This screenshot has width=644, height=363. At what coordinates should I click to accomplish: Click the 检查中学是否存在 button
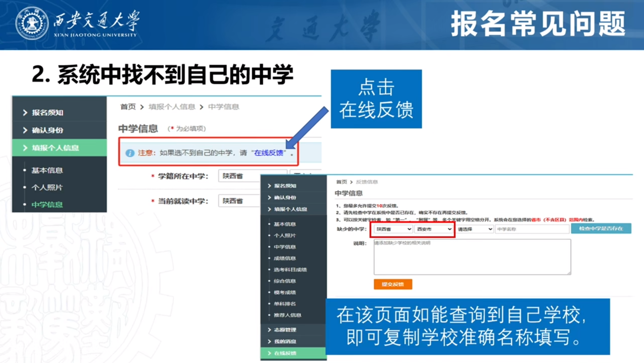point(601,229)
